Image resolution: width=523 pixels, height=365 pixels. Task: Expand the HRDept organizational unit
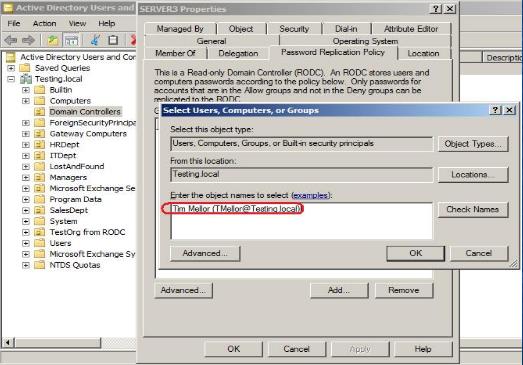(x=26, y=145)
